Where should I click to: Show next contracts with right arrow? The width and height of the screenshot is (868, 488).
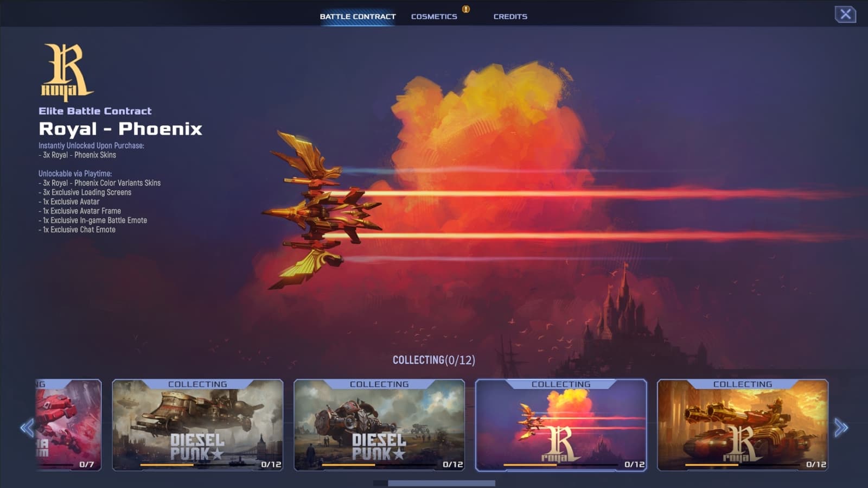click(841, 428)
